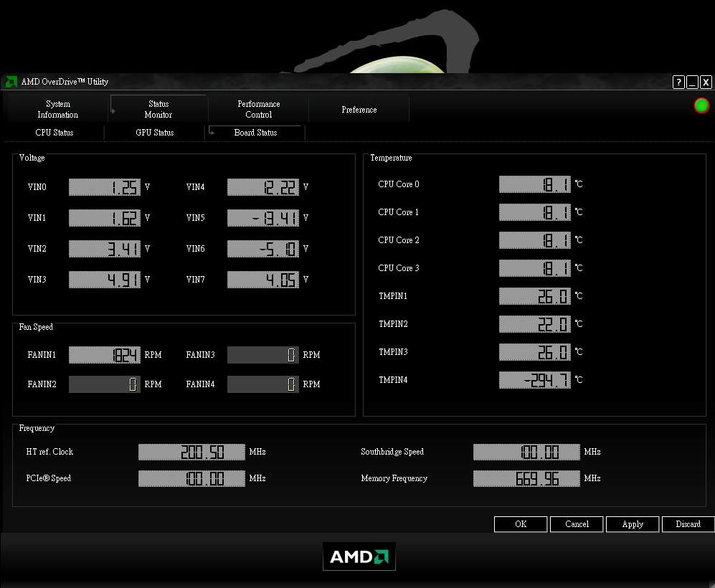Click the CPU Core 0 temperature readout
Screen dimensions: 715x588
click(535, 184)
